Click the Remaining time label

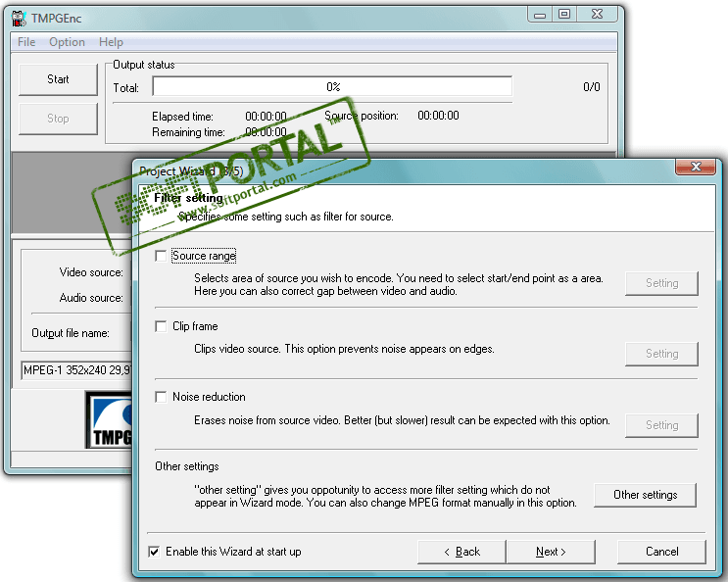pos(188,132)
